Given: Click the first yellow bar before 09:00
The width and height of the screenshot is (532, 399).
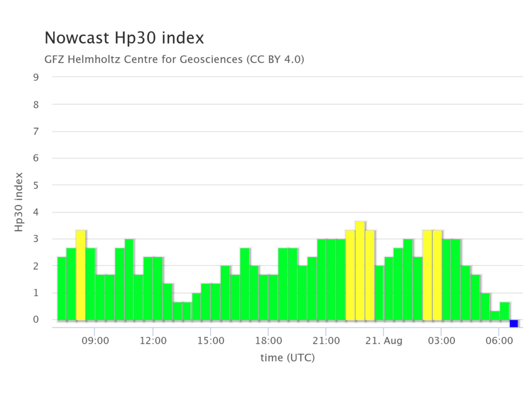Looking at the screenshot, I should coord(81,275).
